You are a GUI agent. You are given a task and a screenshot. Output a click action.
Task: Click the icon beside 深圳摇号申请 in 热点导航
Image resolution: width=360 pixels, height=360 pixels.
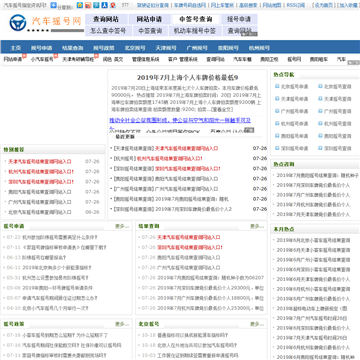[x=277, y=148]
